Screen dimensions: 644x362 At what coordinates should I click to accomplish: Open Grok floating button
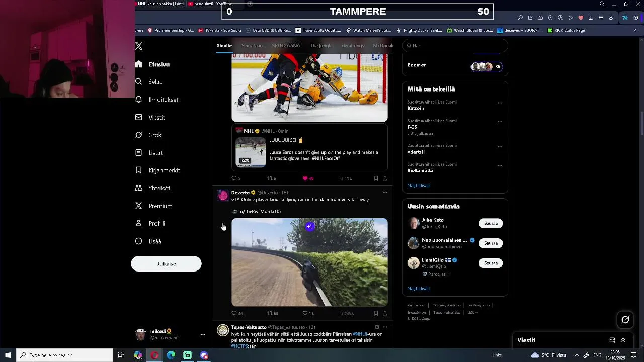coord(625,320)
